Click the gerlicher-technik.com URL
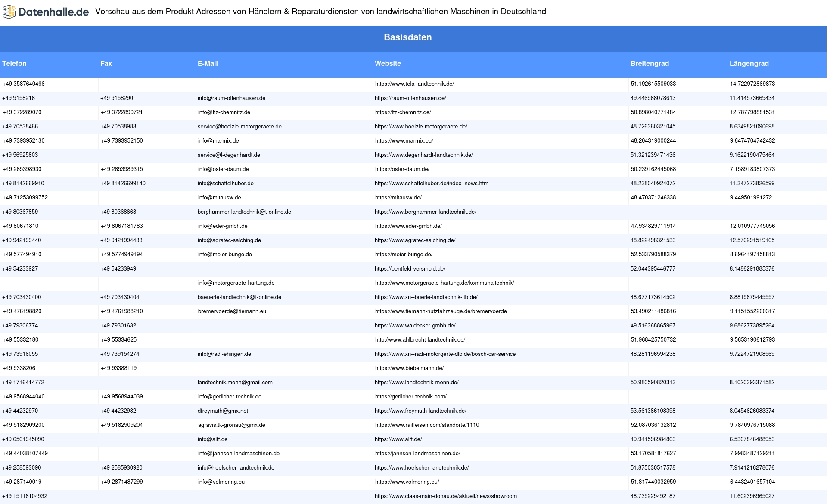The height and width of the screenshot is (504, 827). (410, 397)
